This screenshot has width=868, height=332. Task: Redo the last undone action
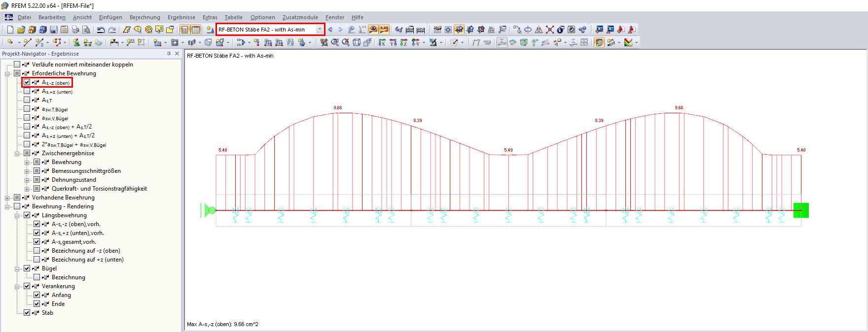pos(112,30)
